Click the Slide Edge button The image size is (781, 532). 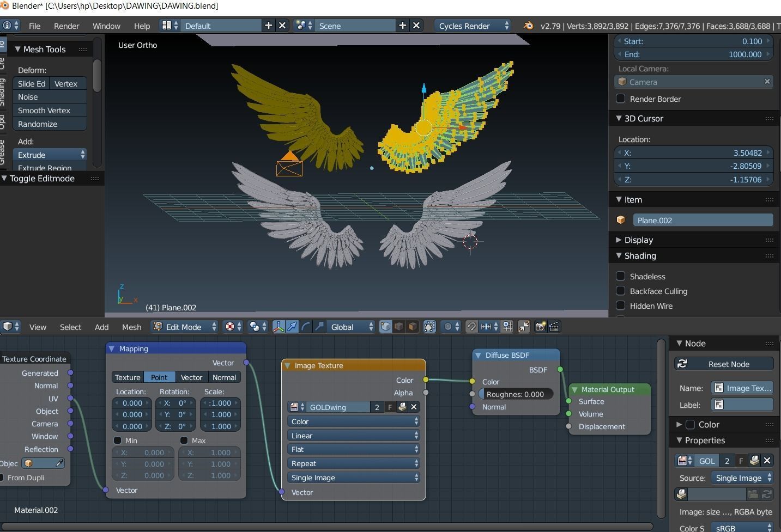point(31,83)
